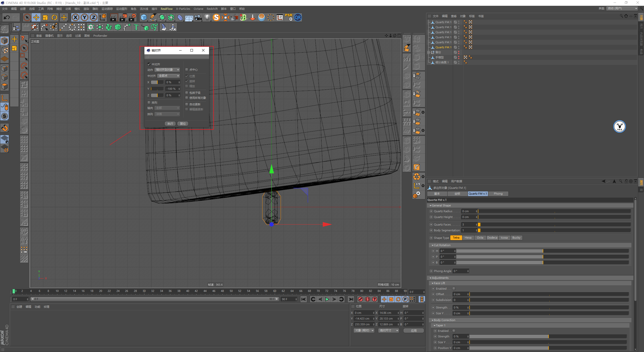Collapse the General Shape section
The height and width of the screenshot is (352, 644).
(430, 205)
